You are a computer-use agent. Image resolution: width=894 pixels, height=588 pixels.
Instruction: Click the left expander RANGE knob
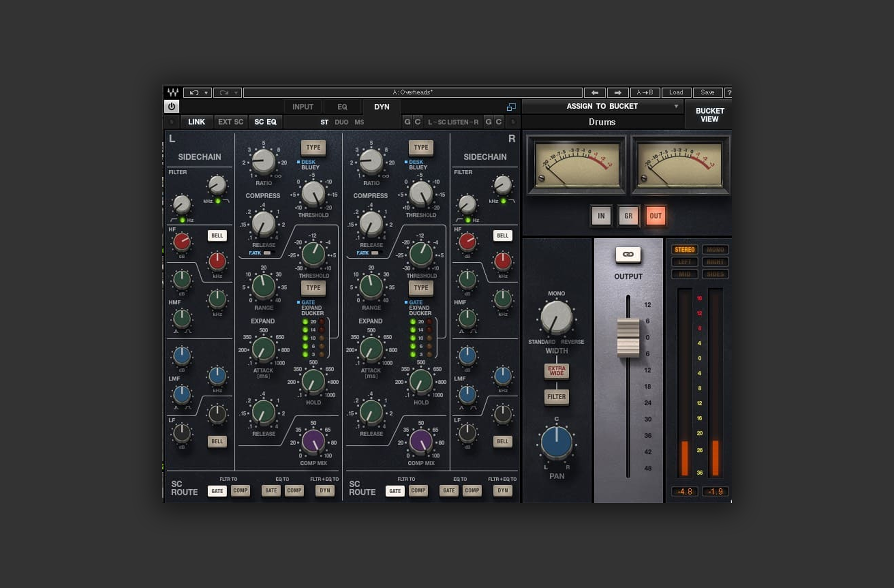pyautogui.click(x=263, y=287)
